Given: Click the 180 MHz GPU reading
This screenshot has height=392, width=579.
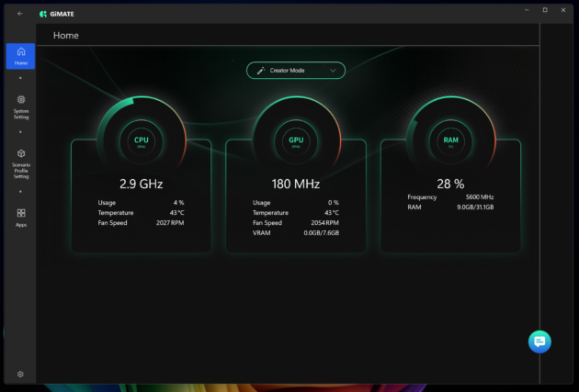Looking at the screenshot, I should coord(296,184).
